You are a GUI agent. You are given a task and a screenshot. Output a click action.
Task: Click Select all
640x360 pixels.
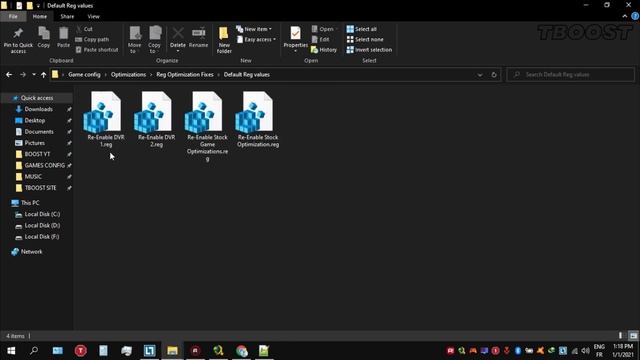(362, 29)
